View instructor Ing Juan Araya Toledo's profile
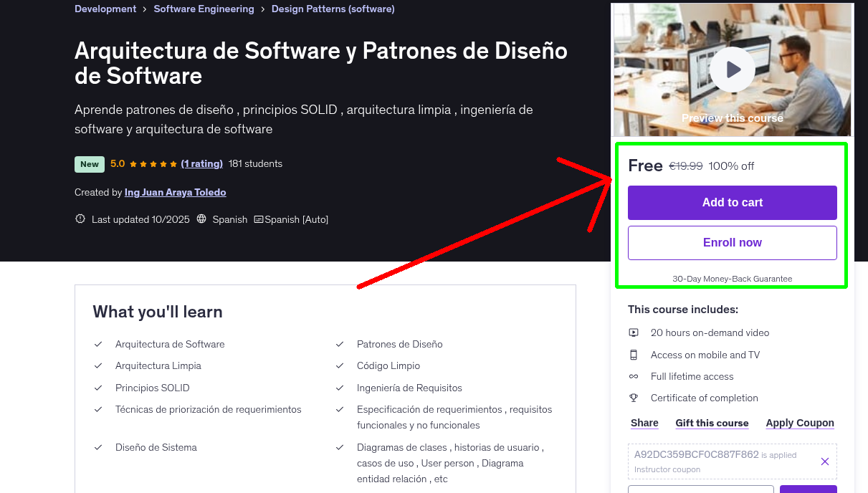This screenshot has height=493, width=868. pyautogui.click(x=175, y=192)
